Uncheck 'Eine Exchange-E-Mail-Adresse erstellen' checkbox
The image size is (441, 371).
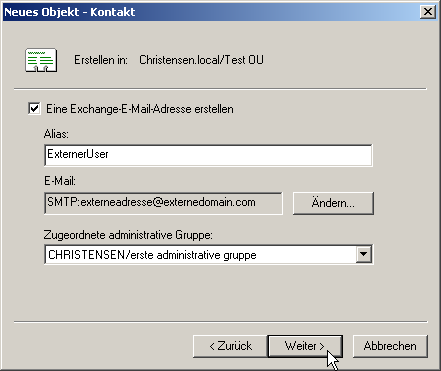click(x=34, y=109)
